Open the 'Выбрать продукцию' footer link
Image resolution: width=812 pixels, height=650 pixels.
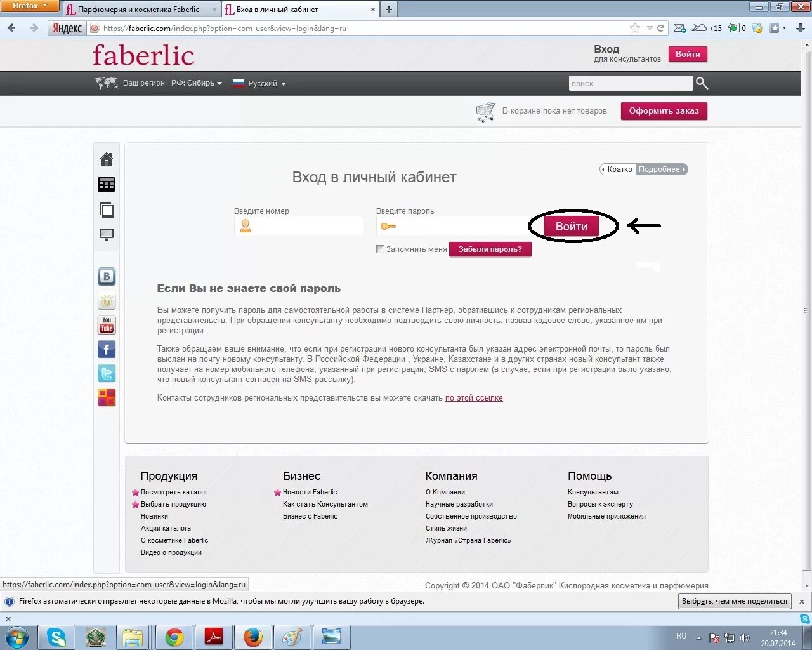(173, 504)
